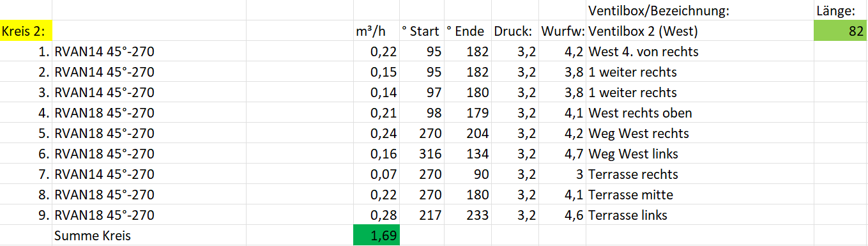Select the row 9 'RVAN18 45°-270' cell

[149, 215]
